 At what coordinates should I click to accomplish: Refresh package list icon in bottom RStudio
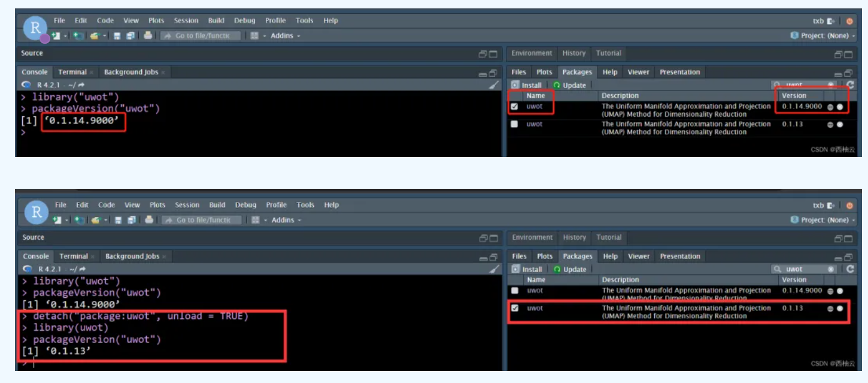click(x=850, y=269)
